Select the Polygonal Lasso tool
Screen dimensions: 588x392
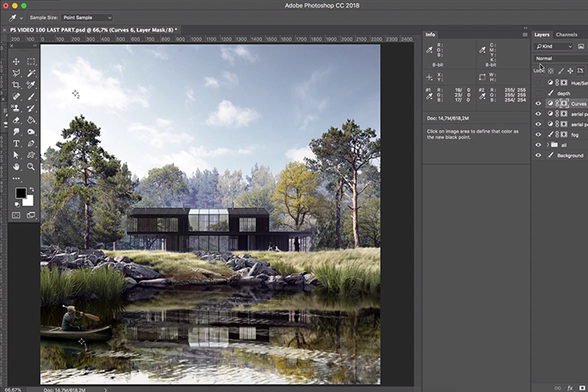pyautogui.click(x=16, y=73)
